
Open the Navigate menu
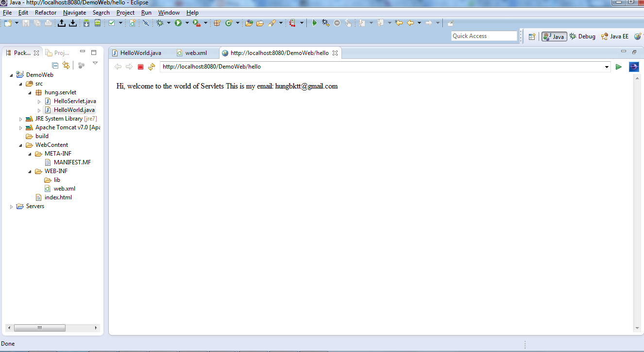coord(74,13)
